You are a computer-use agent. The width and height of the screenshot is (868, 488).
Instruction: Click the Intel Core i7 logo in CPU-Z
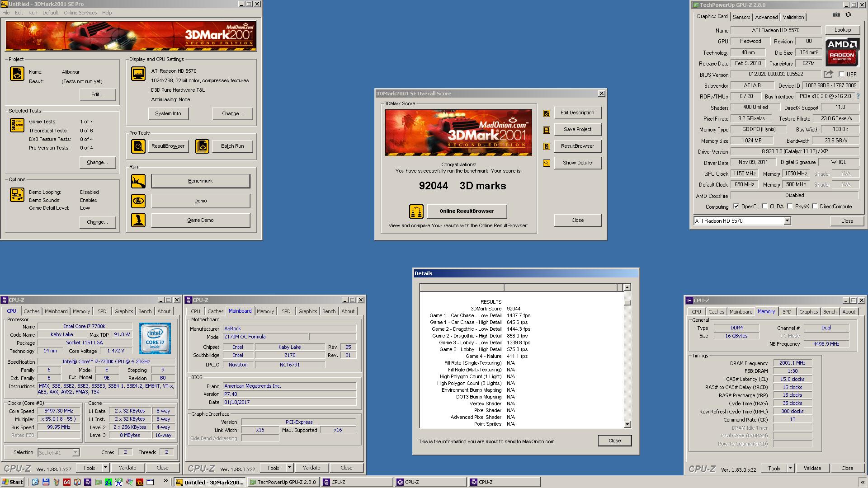[x=155, y=338]
